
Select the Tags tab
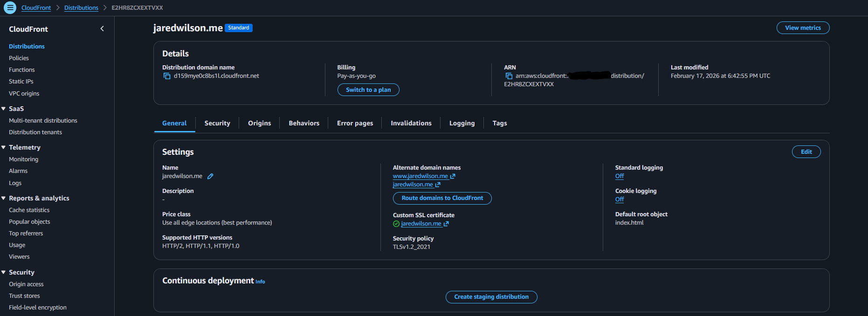(x=500, y=123)
